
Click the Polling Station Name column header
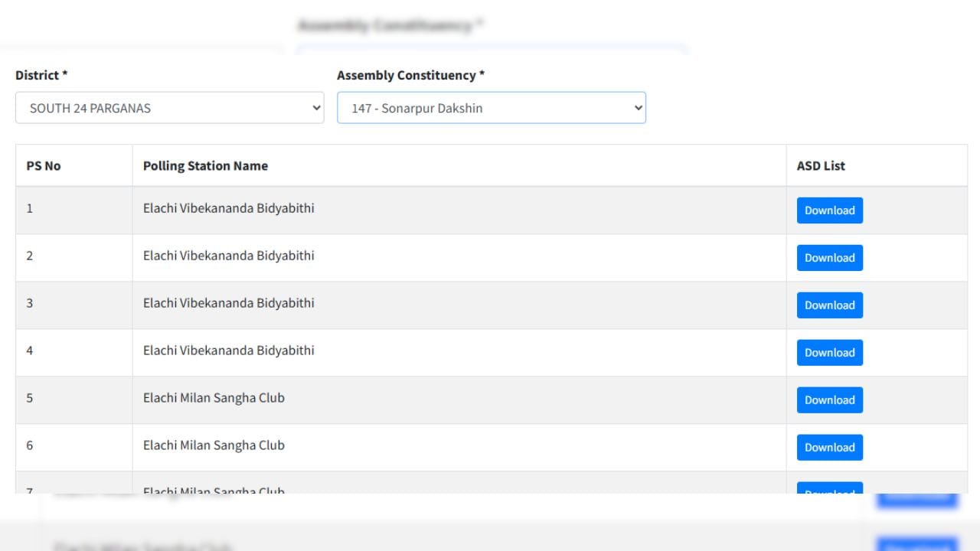tap(205, 165)
